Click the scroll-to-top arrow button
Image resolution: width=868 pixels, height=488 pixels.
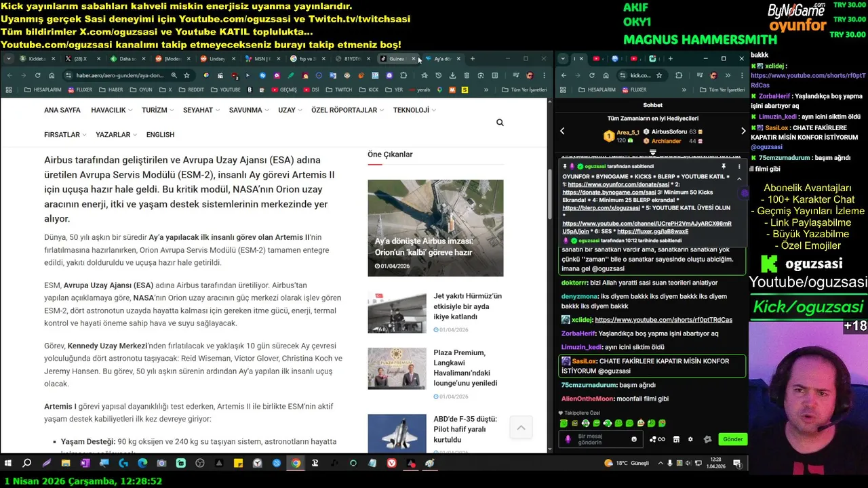[x=521, y=428]
